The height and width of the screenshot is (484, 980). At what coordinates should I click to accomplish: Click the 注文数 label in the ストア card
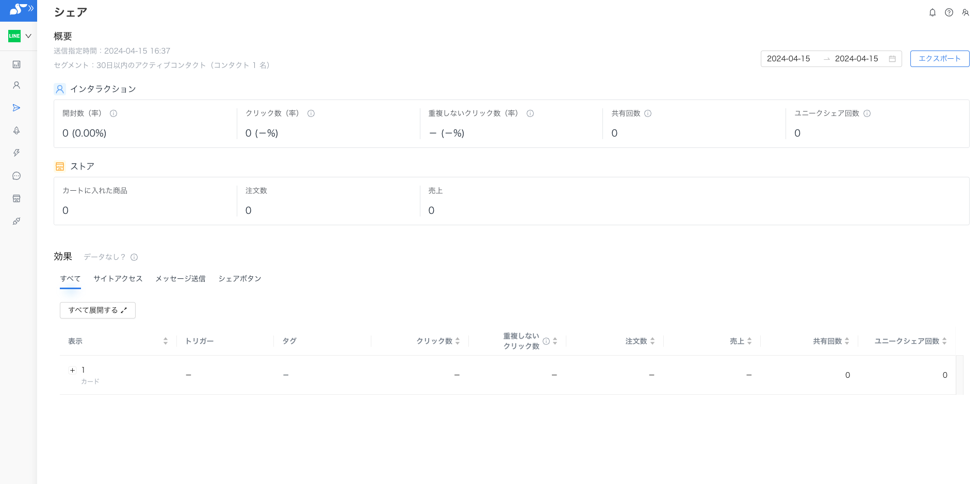[256, 191]
